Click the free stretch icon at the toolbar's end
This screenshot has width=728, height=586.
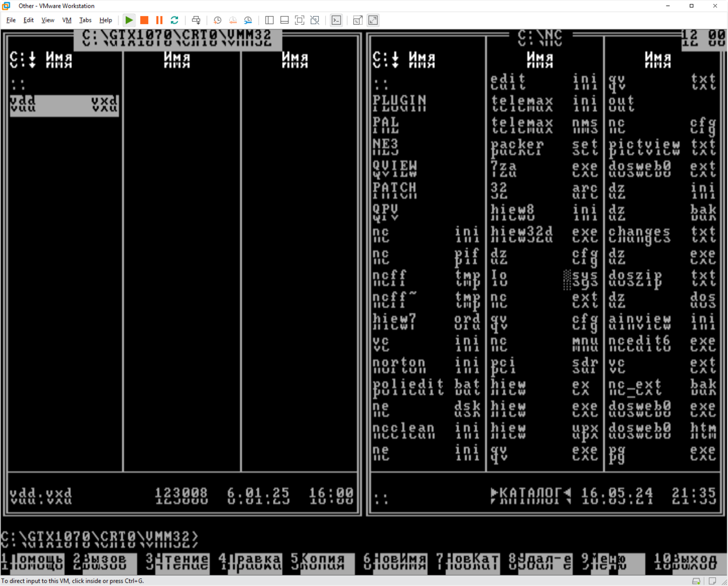pyautogui.click(x=373, y=20)
